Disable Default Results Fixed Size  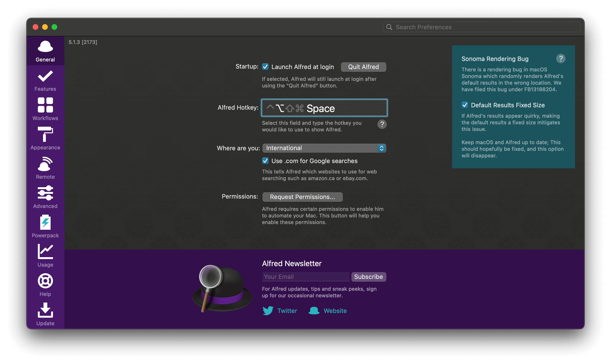pyautogui.click(x=465, y=105)
